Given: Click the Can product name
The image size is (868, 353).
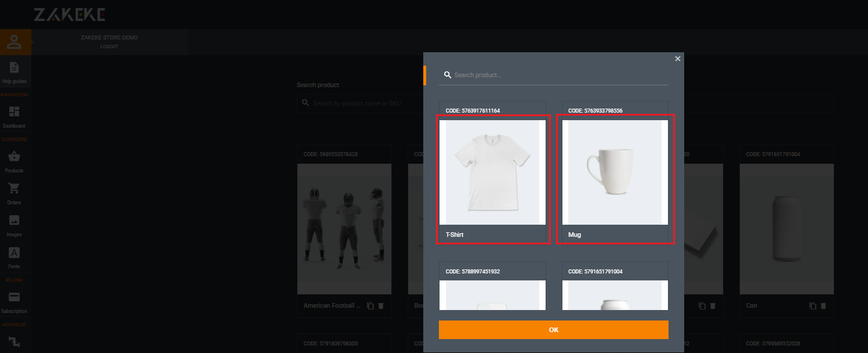Looking at the screenshot, I should pos(751,305).
